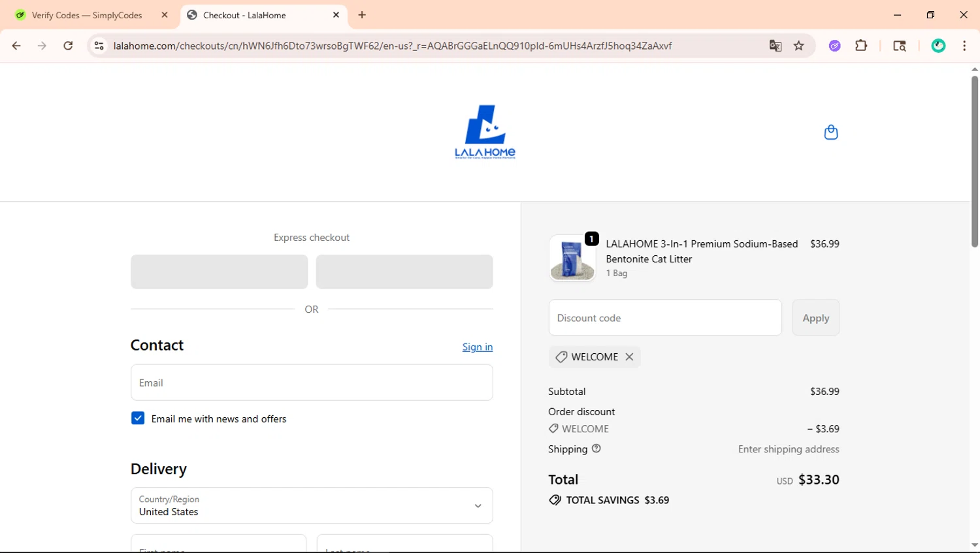The width and height of the screenshot is (980, 553).
Task: Select the Checkout - LalaHome tab
Action: (264, 15)
